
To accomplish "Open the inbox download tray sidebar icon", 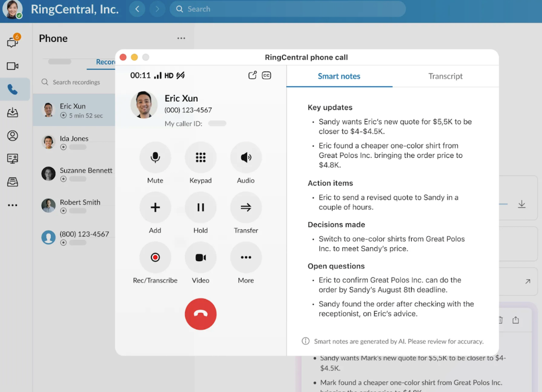I will pos(13,112).
